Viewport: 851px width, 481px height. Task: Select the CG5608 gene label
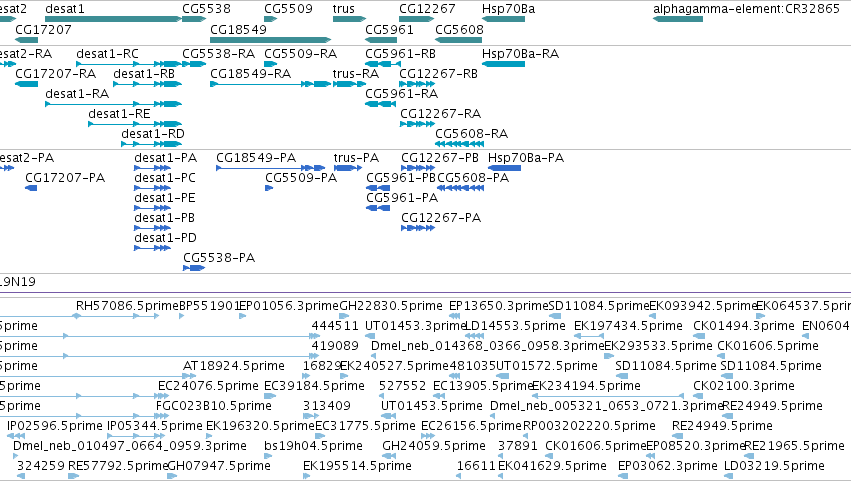point(459,29)
